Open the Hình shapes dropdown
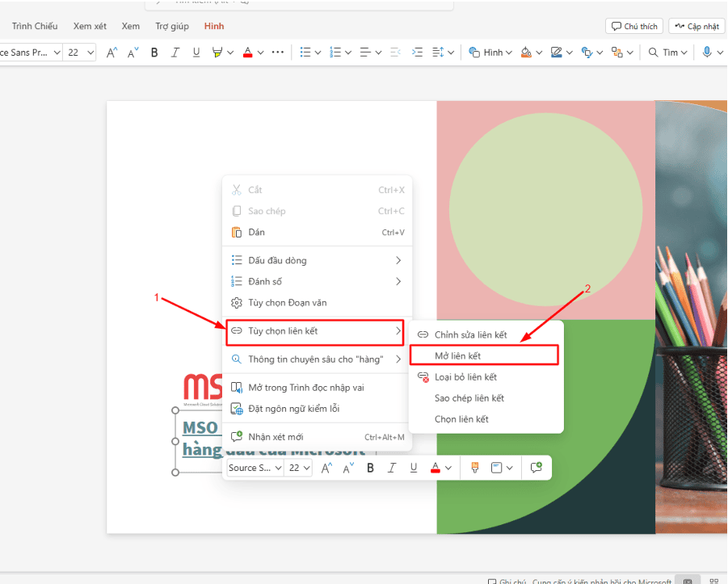The height and width of the screenshot is (584, 728). tap(490, 53)
